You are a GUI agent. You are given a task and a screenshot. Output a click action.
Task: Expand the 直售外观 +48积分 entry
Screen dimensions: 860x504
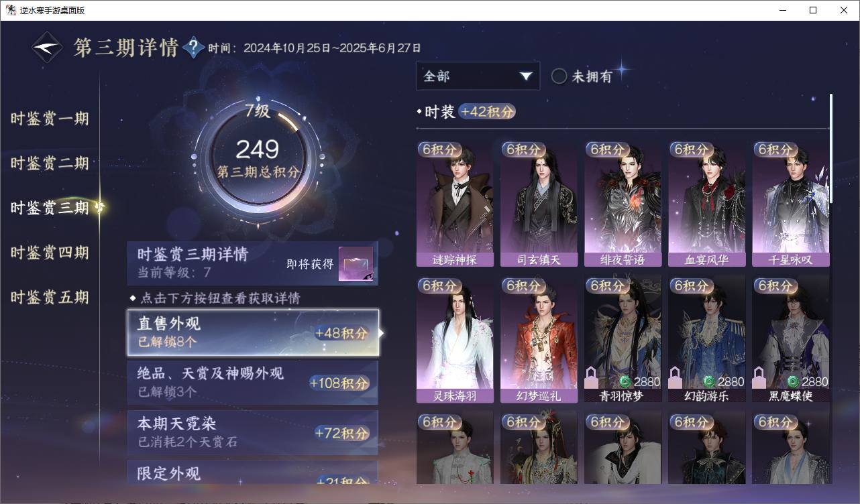pos(253,332)
